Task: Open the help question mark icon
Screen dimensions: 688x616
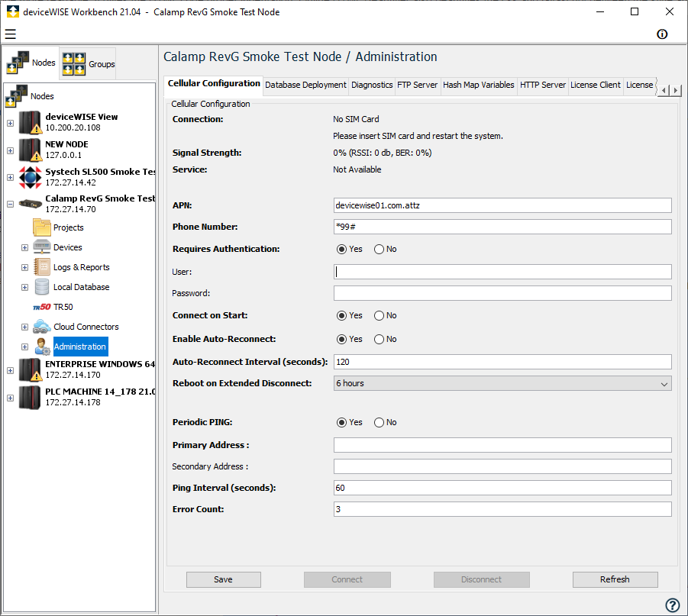Action: tap(672, 605)
